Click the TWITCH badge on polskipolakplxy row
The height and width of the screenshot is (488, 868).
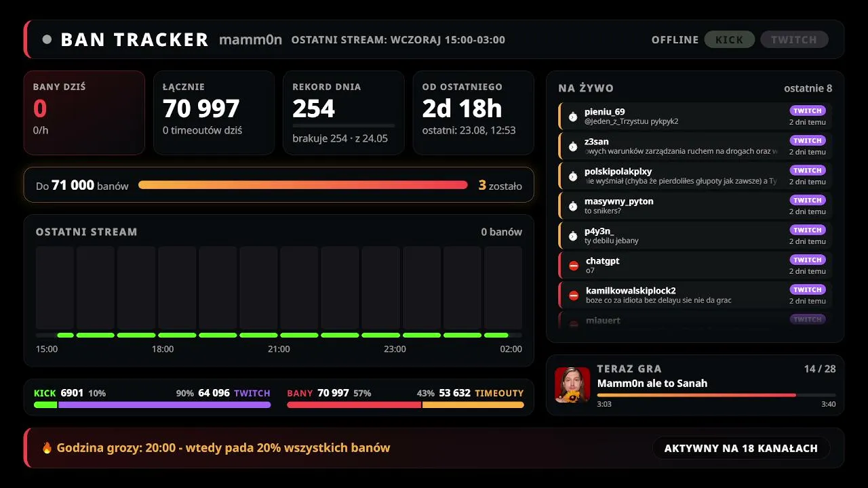tap(808, 170)
